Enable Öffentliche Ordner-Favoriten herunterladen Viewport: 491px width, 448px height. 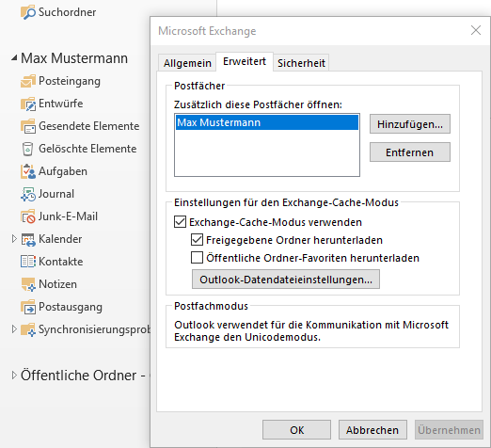(197, 258)
